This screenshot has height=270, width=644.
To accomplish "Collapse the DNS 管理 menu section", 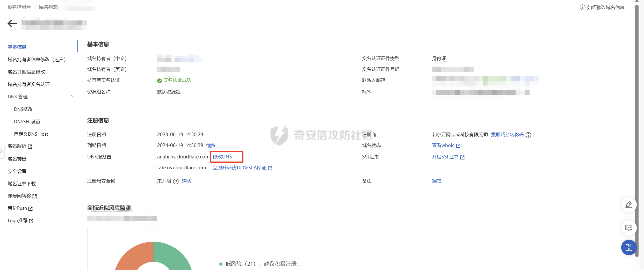I will (71, 96).
